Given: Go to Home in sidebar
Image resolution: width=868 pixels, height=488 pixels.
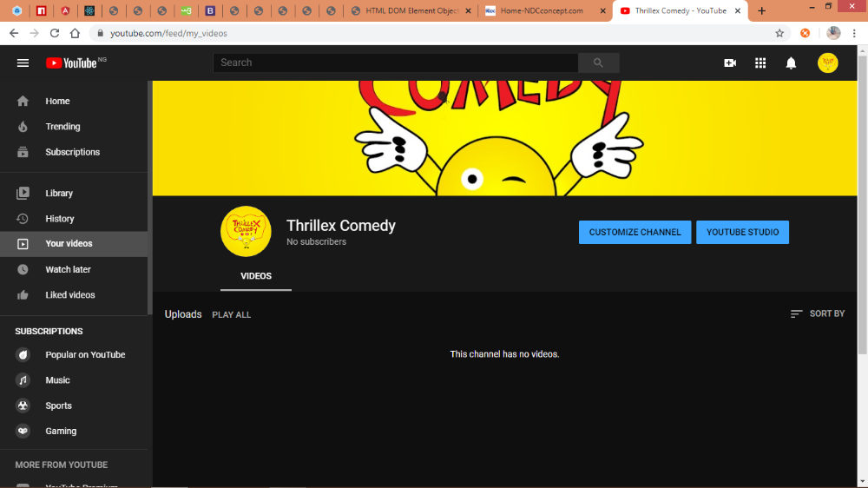Looking at the screenshot, I should [74, 101].
